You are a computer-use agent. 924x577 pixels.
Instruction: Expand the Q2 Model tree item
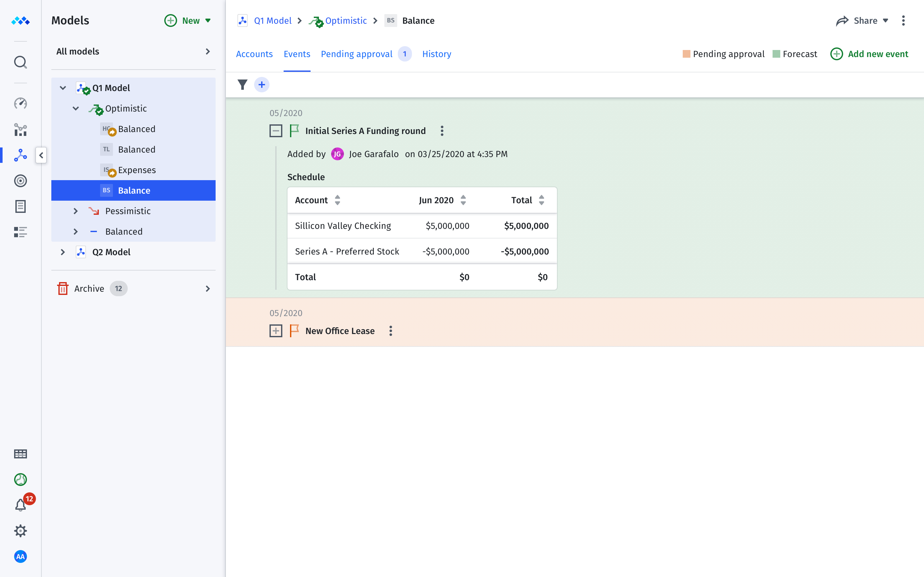pos(63,252)
